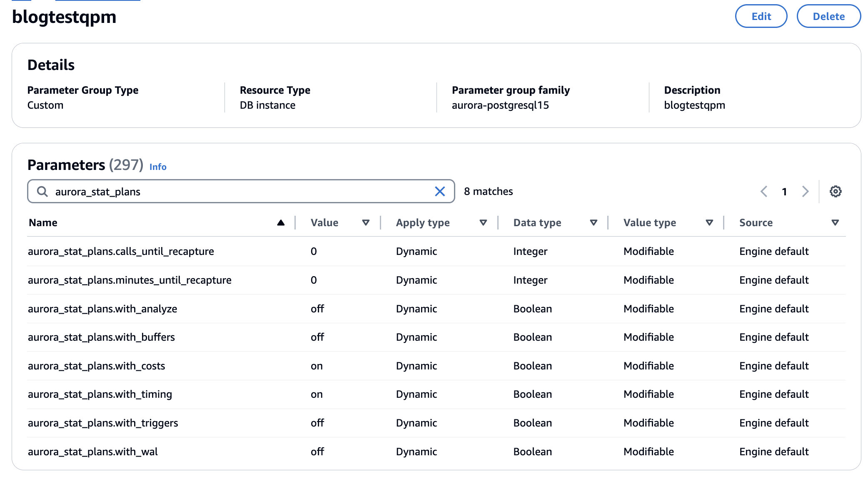Sort by Apply type column arrow
The height and width of the screenshot is (479, 868).
click(x=483, y=223)
